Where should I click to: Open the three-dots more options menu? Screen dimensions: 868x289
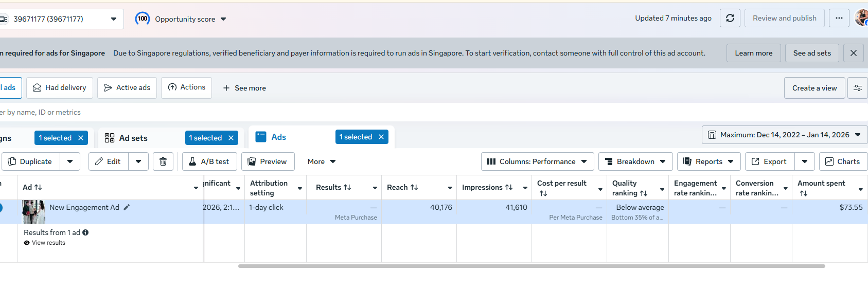[x=839, y=19]
